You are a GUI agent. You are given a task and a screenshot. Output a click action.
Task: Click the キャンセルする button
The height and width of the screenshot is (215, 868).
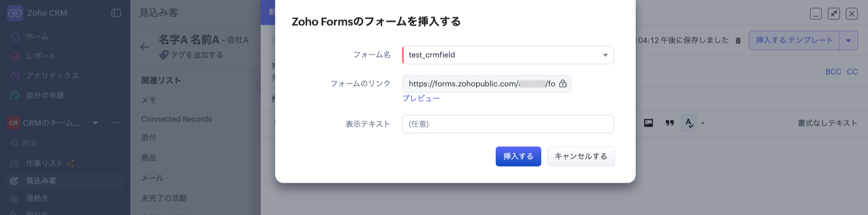(x=580, y=157)
